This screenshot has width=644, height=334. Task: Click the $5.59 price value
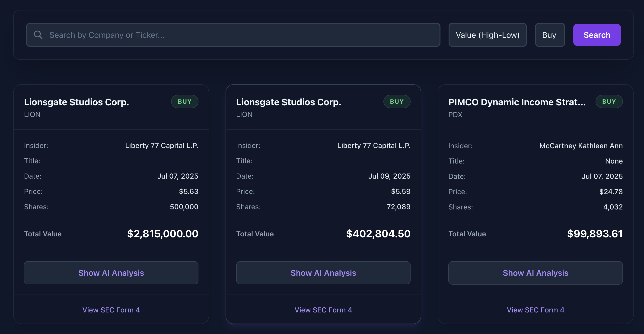point(401,191)
